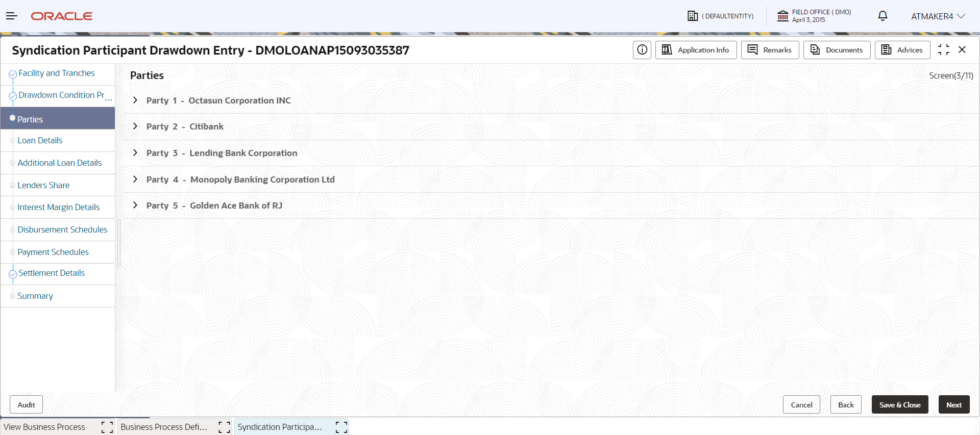Go to Interest Margin Details step

(59, 207)
